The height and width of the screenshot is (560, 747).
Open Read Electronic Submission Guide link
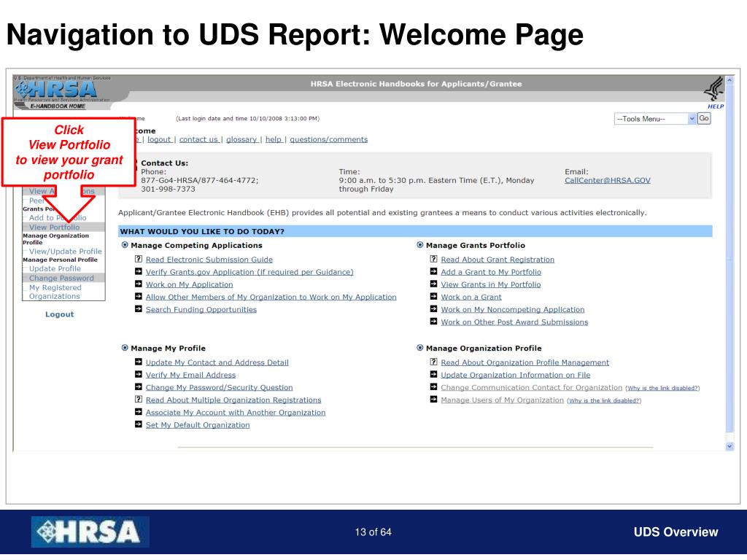(209, 260)
